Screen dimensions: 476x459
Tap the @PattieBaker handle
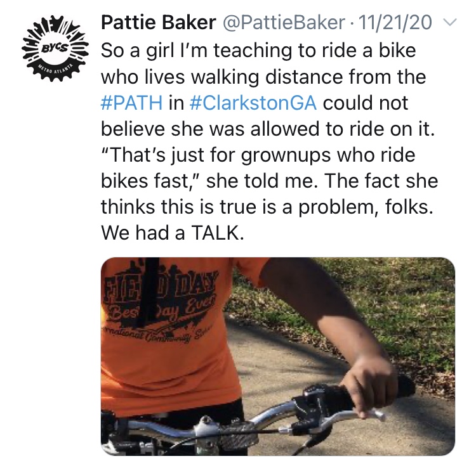tap(278, 23)
